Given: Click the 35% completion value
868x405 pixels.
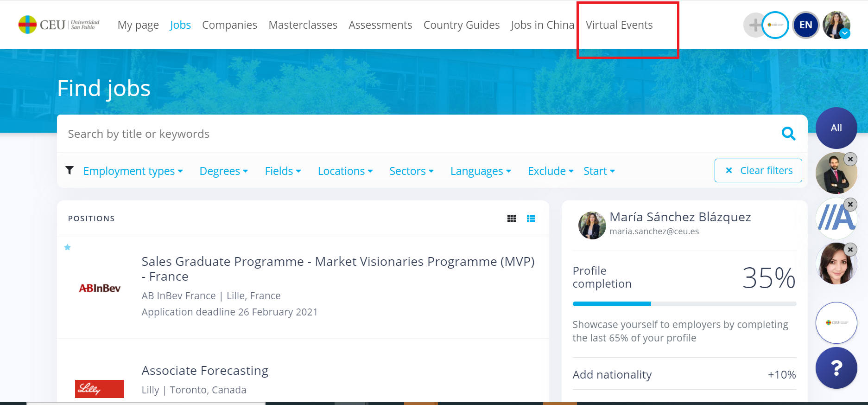Looking at the screenshot, I should 769,278.
